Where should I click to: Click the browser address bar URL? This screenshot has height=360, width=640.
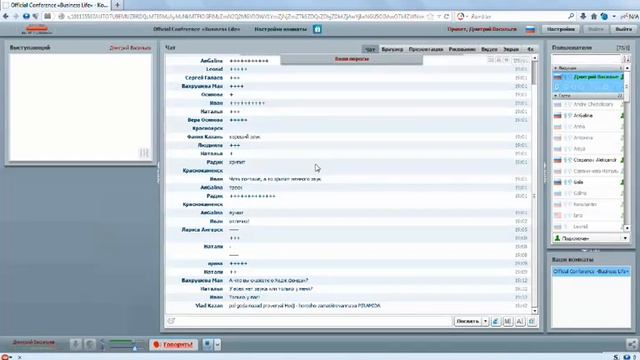[x=245, y=16]
